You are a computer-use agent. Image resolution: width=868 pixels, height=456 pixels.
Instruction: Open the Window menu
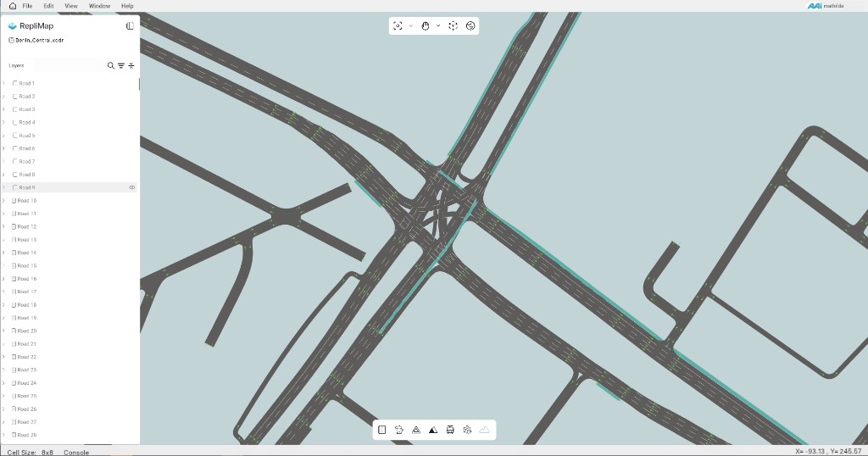pos(100,6)
